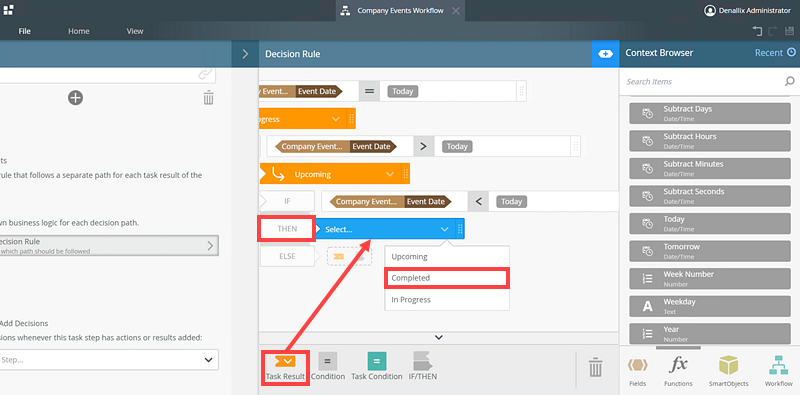
Task: Select the Year number function
Action: pyautogui.click(x=710, y=333)
